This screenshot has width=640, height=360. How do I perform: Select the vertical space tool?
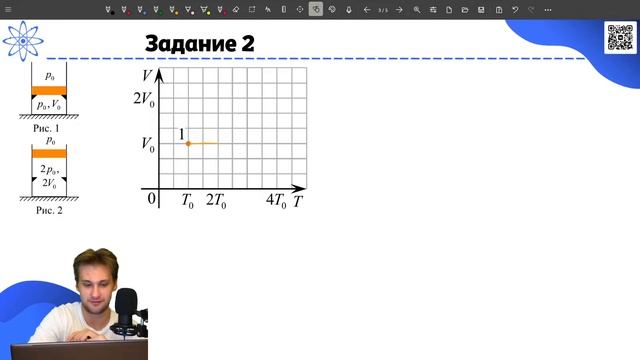[284, 9]
